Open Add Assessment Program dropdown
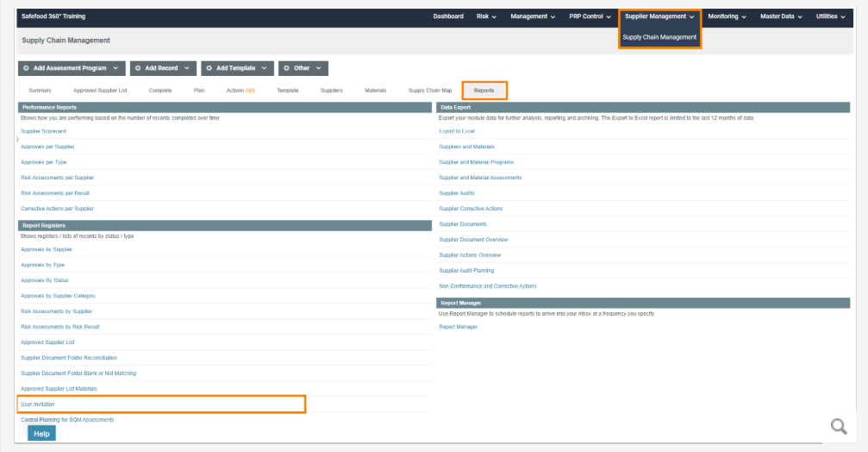Image resolution: width=868 pixels, height=452 pixels. tap(72, 68)
